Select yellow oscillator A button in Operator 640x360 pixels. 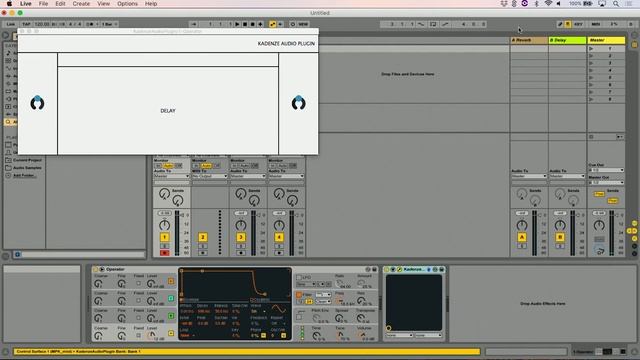[171, 334]
